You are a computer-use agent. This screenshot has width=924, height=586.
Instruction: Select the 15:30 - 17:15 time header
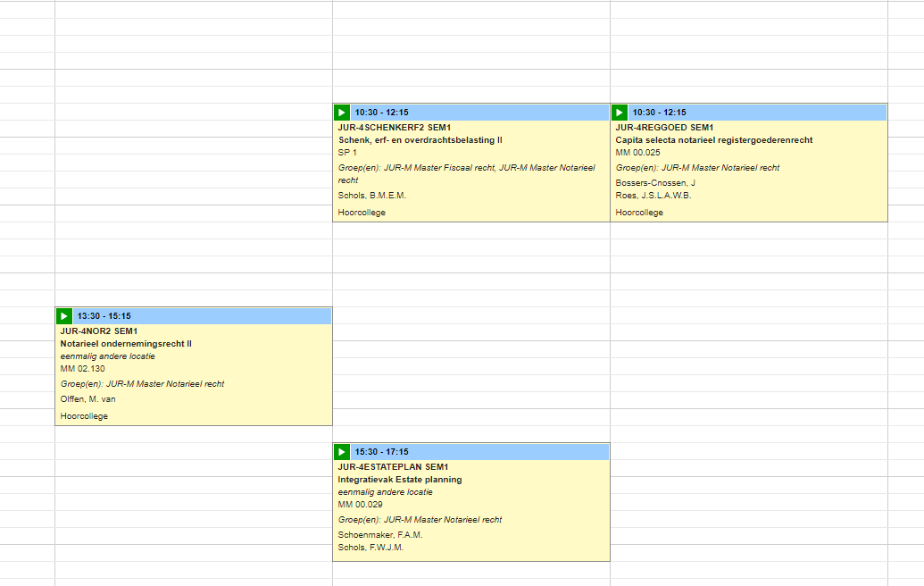pyautogui.click(x=382, y=452)
